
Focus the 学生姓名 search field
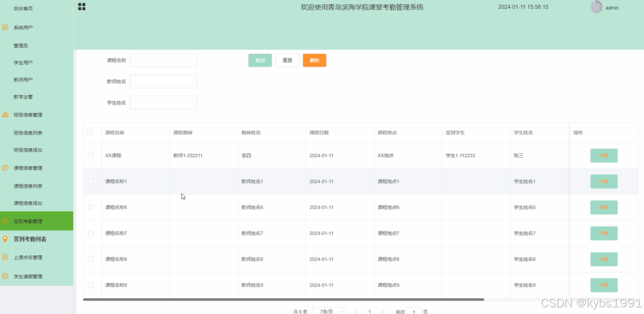[164, 103]
